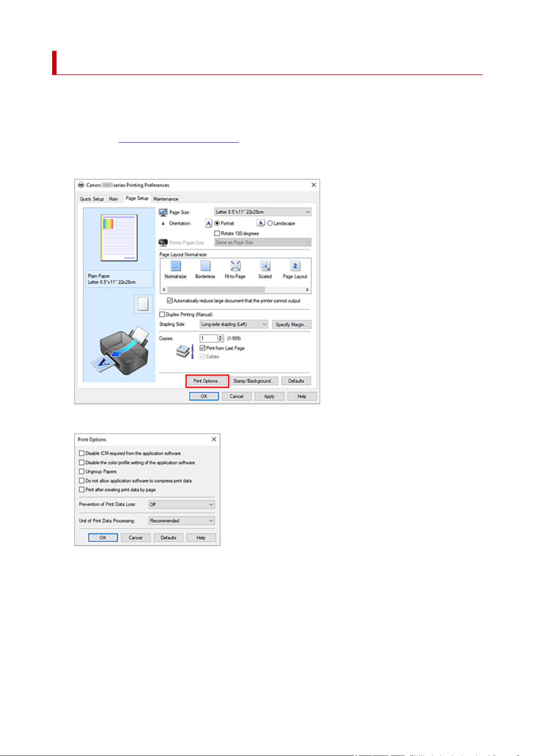Click OK in Print Options dialog
535x756 pixels.
point(103,538)
